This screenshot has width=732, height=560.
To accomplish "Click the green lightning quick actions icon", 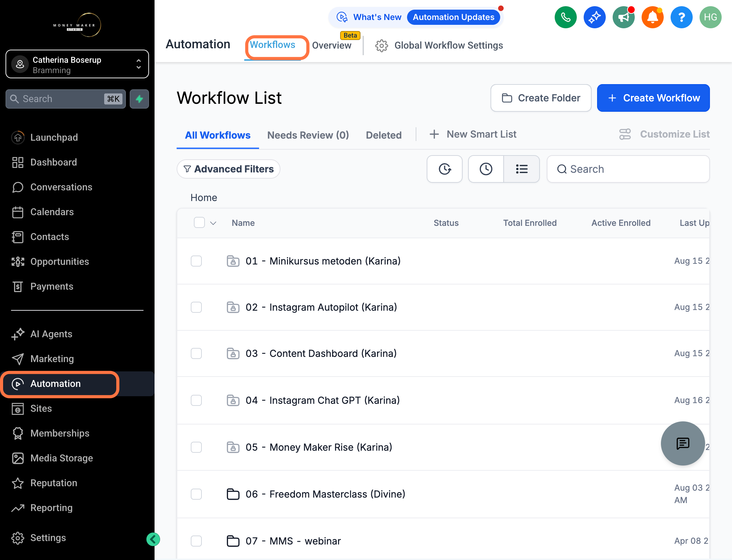I will [x=139, y=99].
